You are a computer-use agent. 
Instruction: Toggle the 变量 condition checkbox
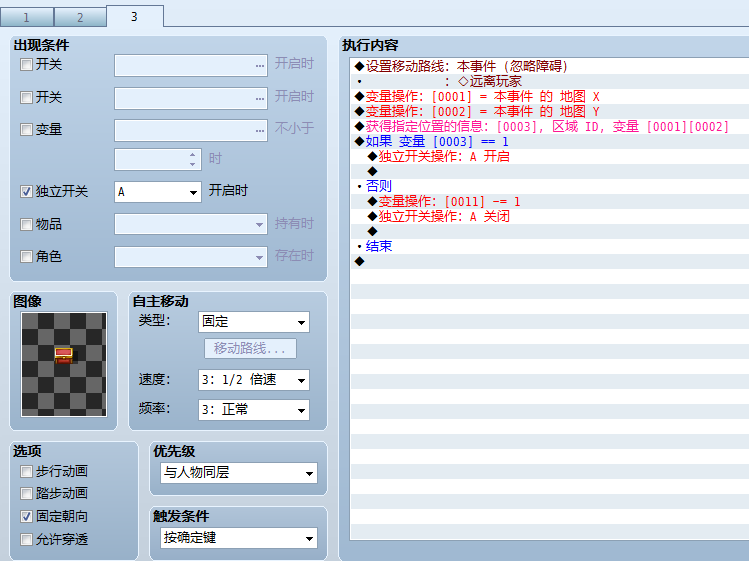(x=26, y=129)
